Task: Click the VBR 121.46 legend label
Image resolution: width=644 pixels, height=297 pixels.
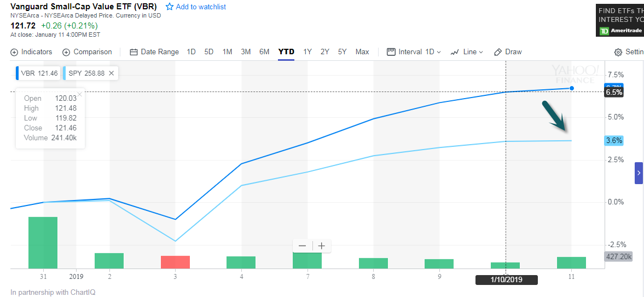Action: tap(39, 73)
